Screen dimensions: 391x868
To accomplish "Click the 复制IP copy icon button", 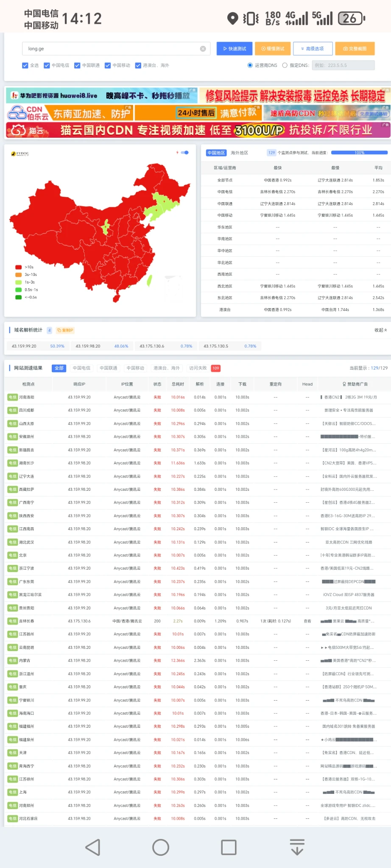I will pos(65,330).
